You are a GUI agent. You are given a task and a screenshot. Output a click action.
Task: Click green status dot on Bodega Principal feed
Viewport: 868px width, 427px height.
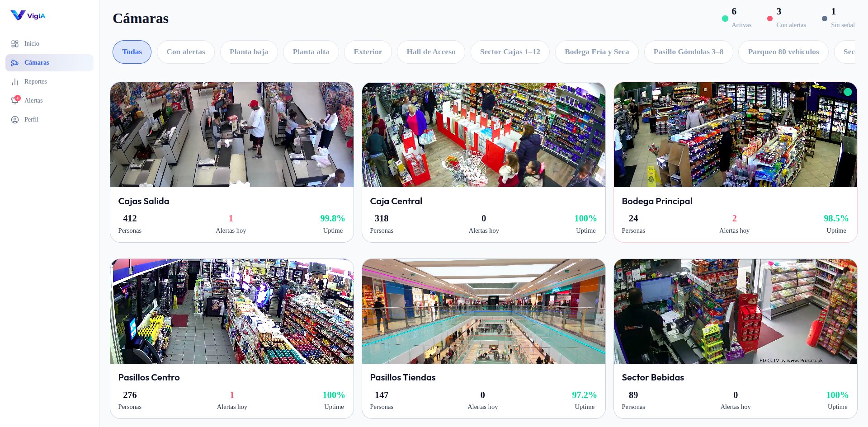click(848, 92)
